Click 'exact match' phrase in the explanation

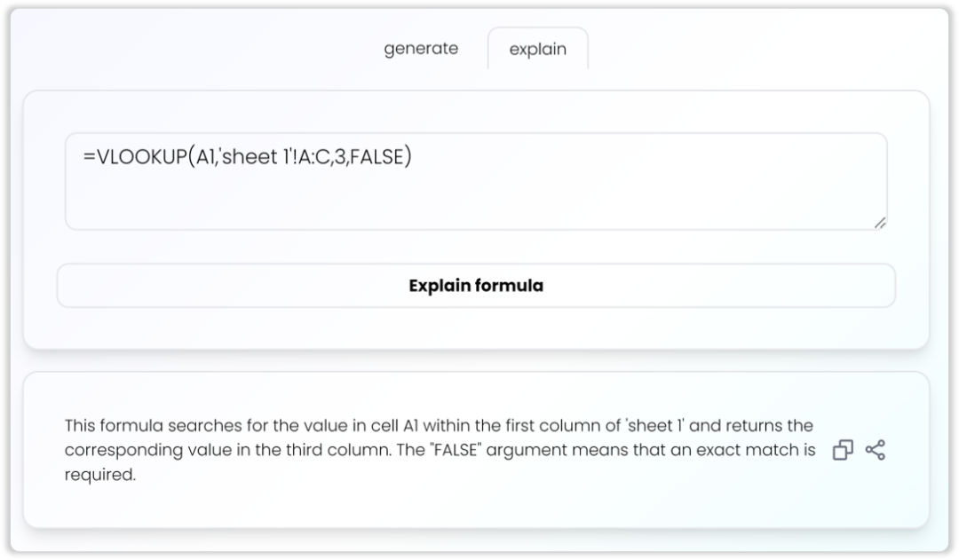(x=740, y=449)
